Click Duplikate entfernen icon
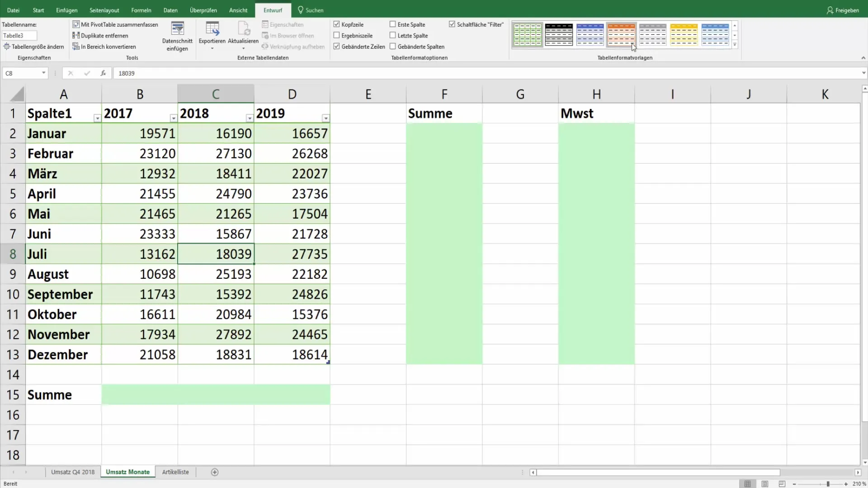The height and width of the screenshot is (488, 868). pos(76,35)
